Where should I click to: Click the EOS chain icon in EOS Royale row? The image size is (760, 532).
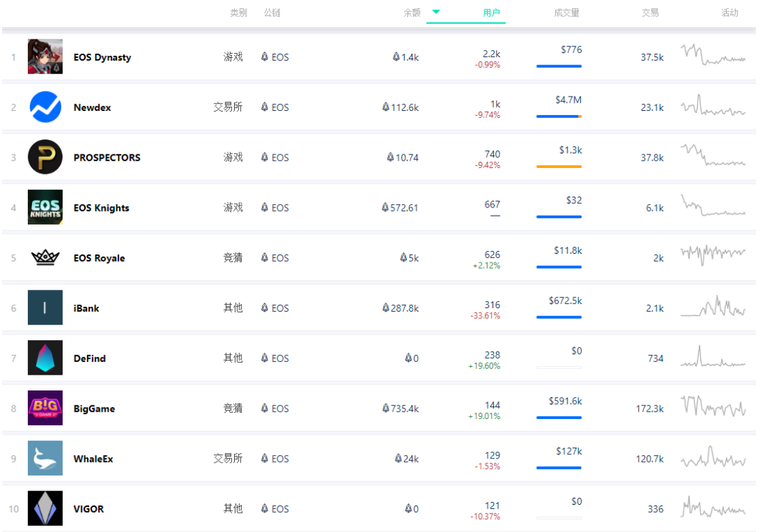click(265, 257)
